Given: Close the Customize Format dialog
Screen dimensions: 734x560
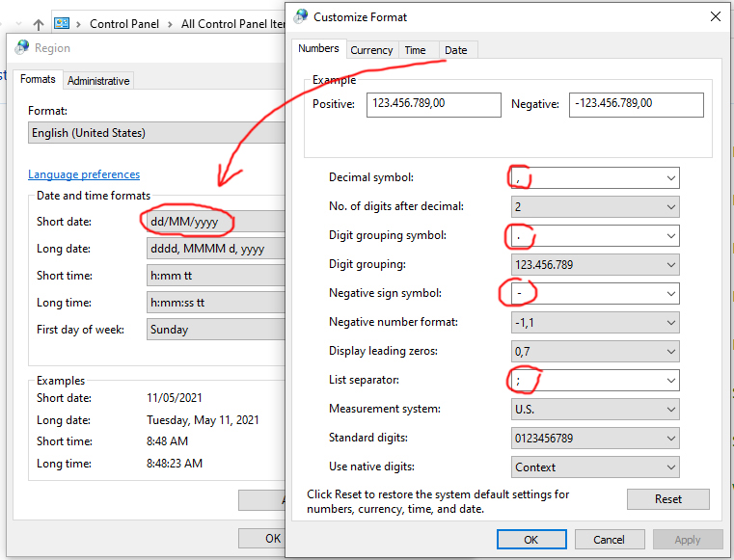Looking at the screenshot, I should click(x=715, y=16).
